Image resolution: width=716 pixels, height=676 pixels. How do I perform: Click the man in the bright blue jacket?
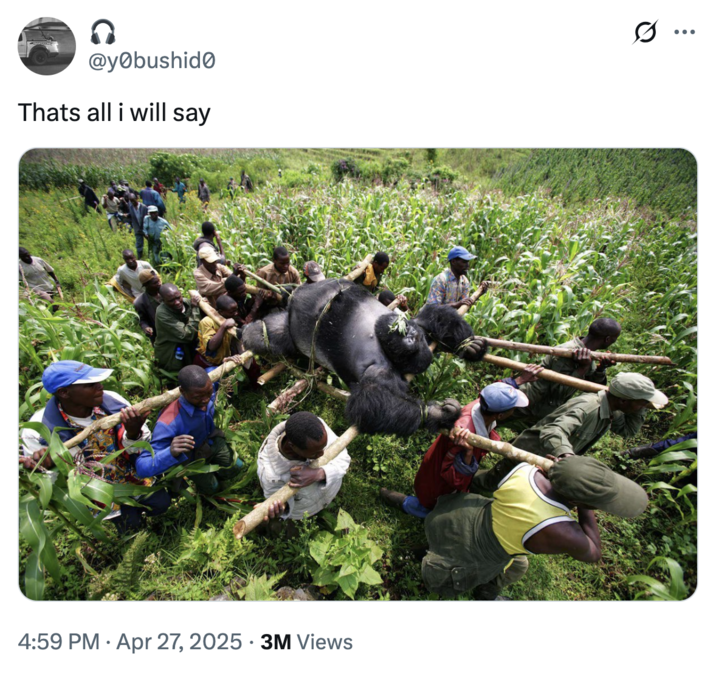(187, 427)
